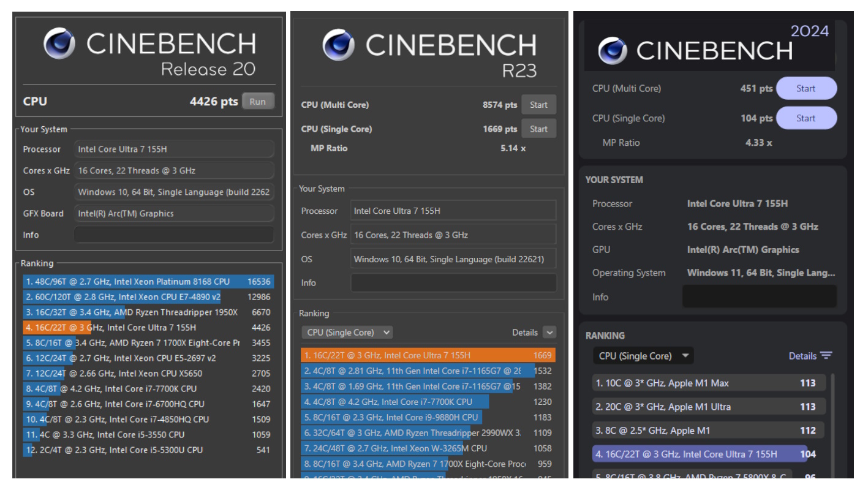Start Cinebench 2024 CPU Multi Core test
This screenshot has width=868, height=490.
(806, 88)
